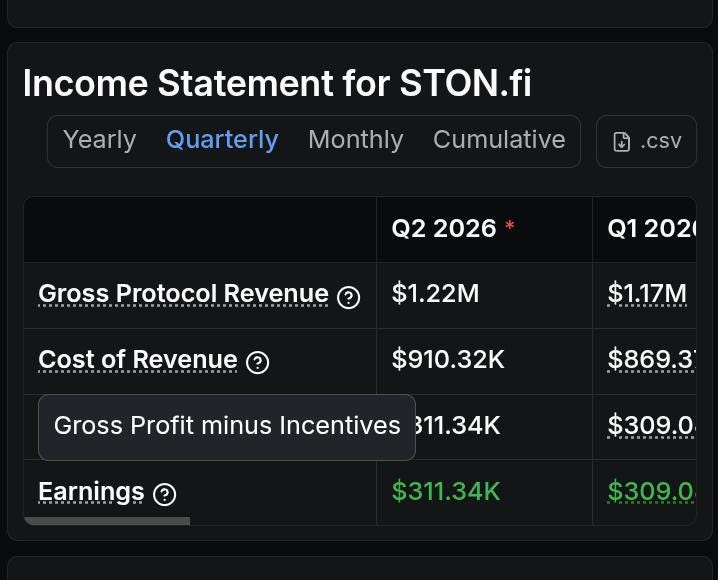Switch to the Monthly tab
This screenshot has width=718, height=580.
pos(356,140)
